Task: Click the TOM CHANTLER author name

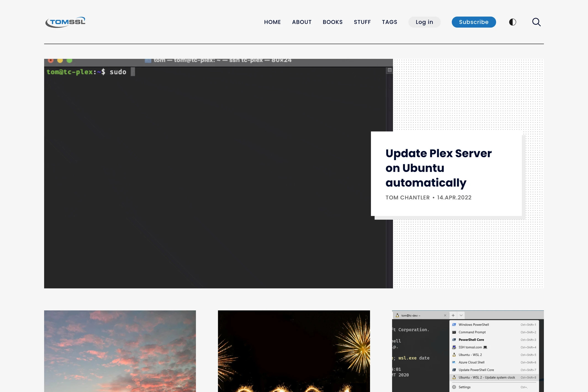Action: 407,197
